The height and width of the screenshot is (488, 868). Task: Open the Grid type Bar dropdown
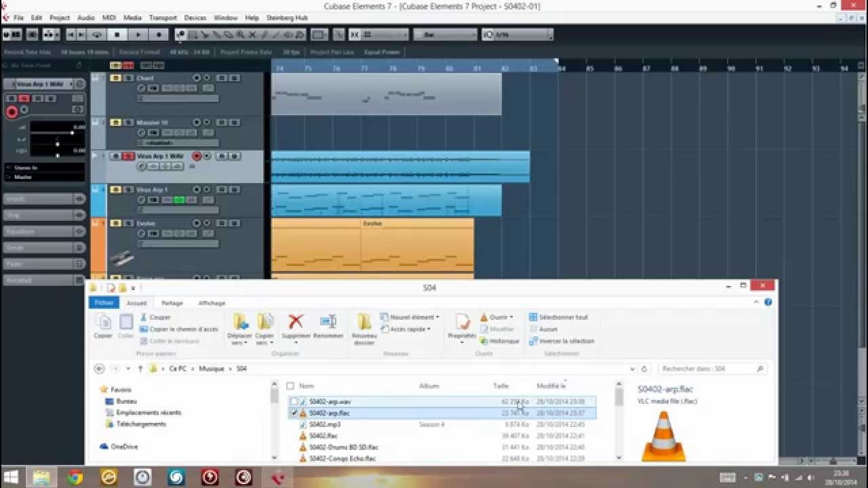pos(445,35)
